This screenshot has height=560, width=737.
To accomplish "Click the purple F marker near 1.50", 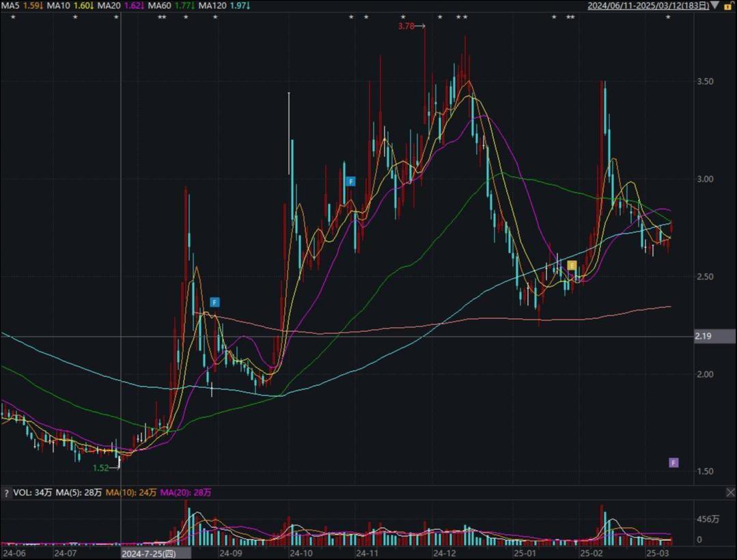I will [673, 463].
